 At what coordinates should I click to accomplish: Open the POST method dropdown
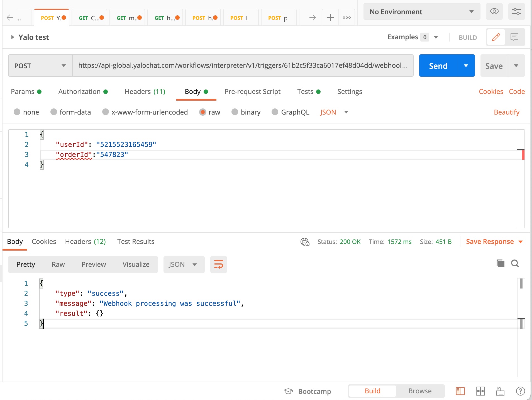pyautogui.click(x=40, y=66)
